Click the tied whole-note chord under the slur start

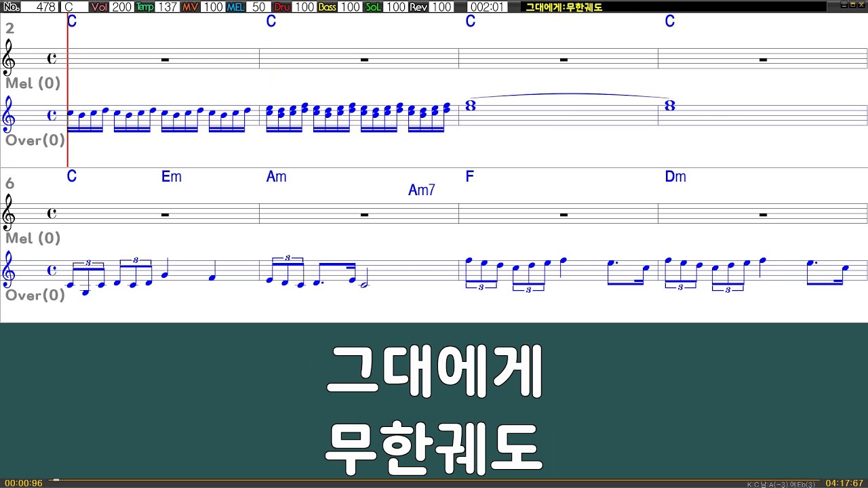tap(471, 106)
